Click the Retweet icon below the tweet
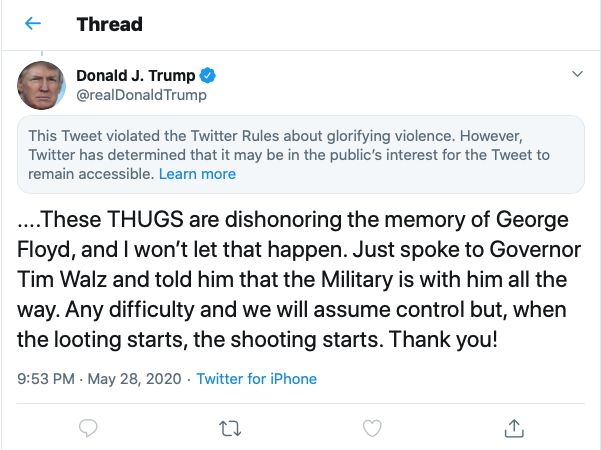The image size is (601, 450). 230,428
